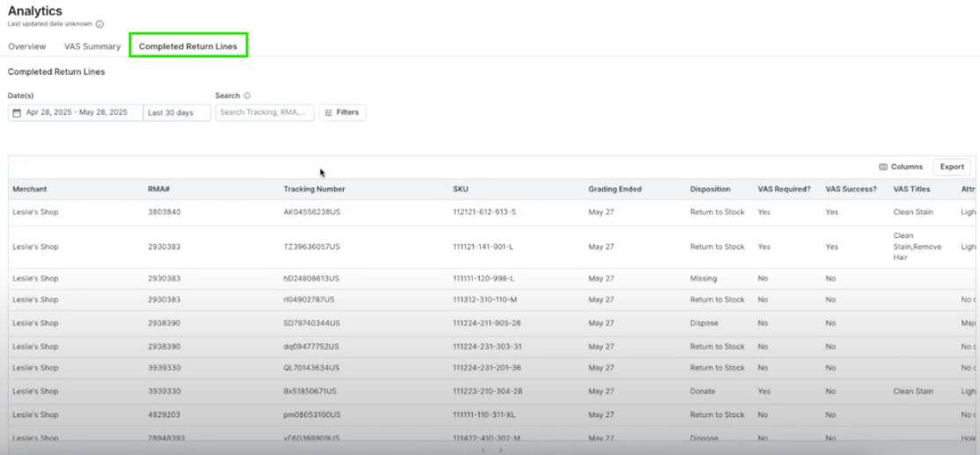Click the info icon next to Search label
The width and height of the screenshot is (980, 455).
(247, 96)
